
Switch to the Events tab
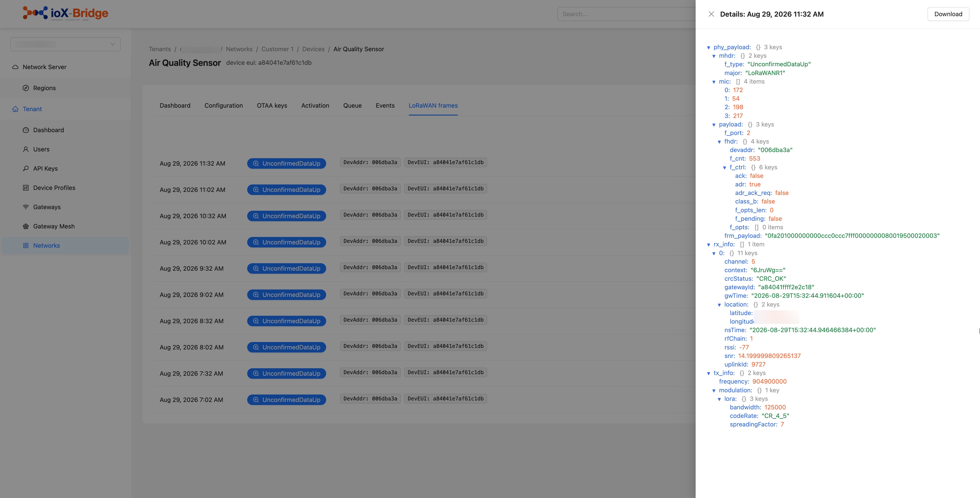pyautogui.click(x=385, y=106)
